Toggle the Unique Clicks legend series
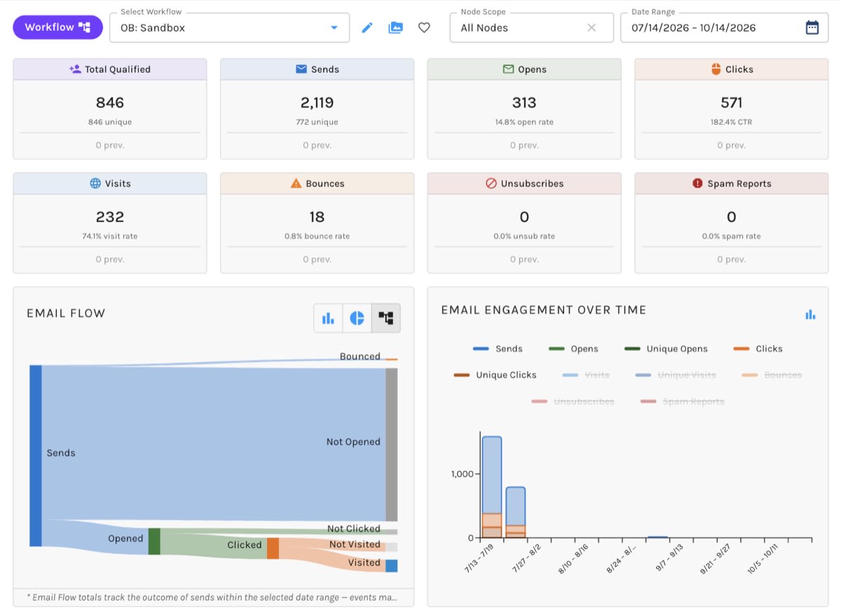The image size is (841, 616). point(495,375)
